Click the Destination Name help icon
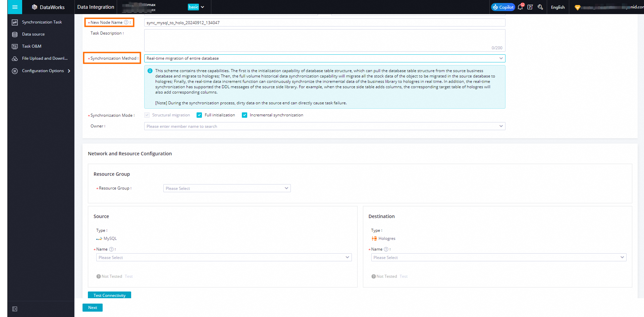 point(386,249)
